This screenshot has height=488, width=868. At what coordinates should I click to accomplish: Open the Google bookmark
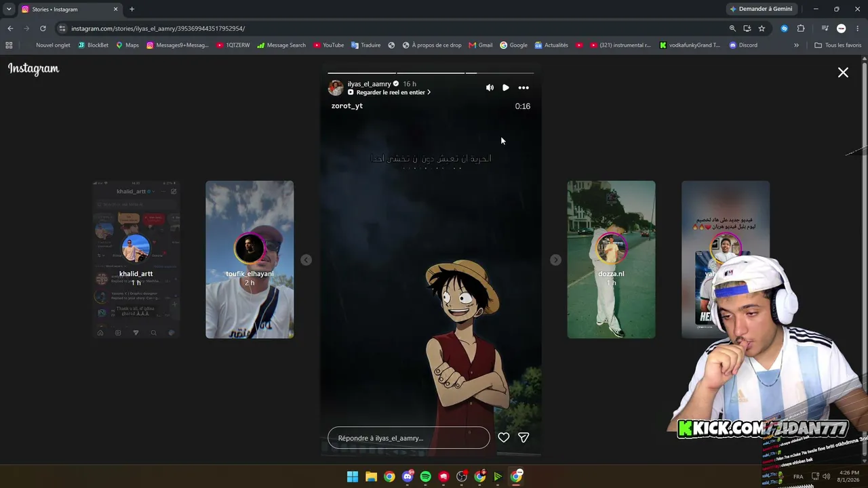(513, 45)
